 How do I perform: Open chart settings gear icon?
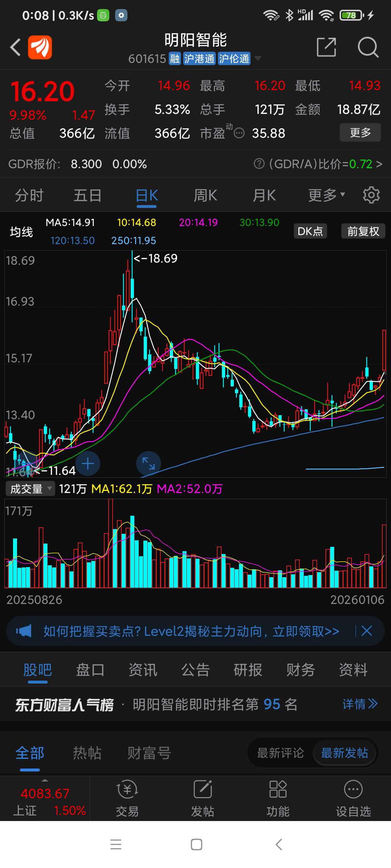click(371, 195)
